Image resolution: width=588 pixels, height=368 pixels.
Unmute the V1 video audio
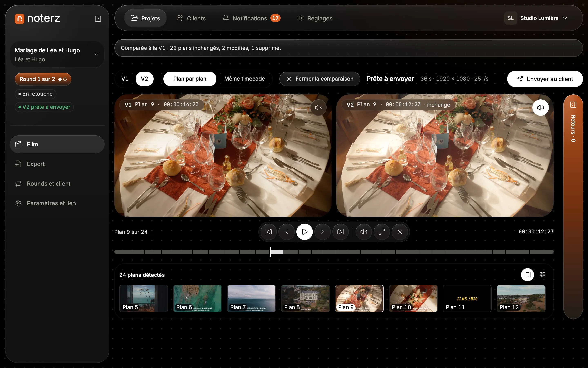click(318, 108)
